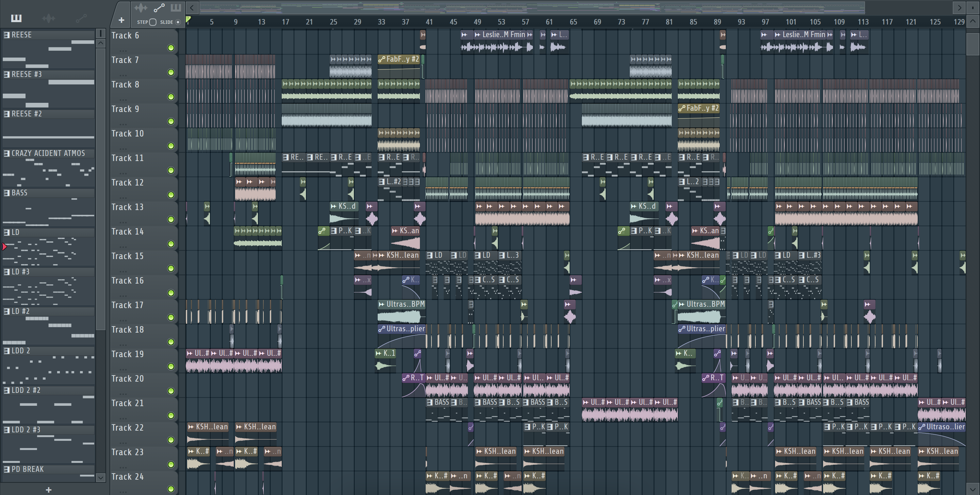This screenshot has width=980, height=495.
Task: Mute Track 15 with its green LED
Action: (171, 269)
